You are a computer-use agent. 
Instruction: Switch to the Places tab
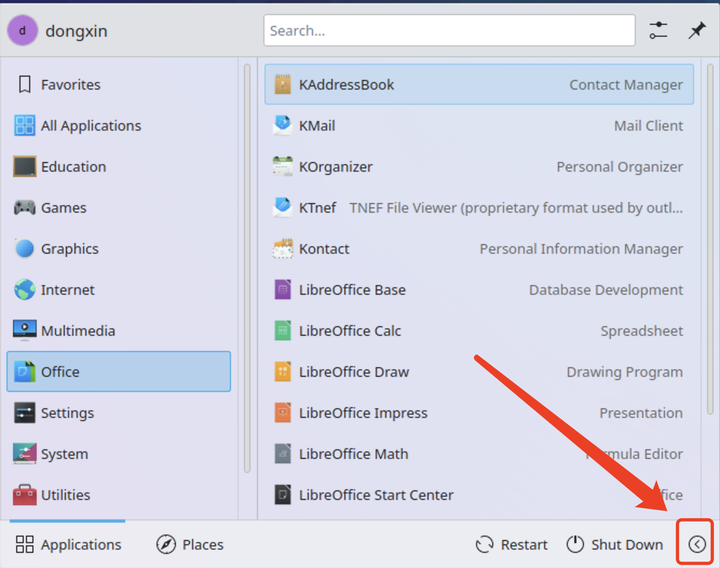pyautogui.click(x=190, y=545)
